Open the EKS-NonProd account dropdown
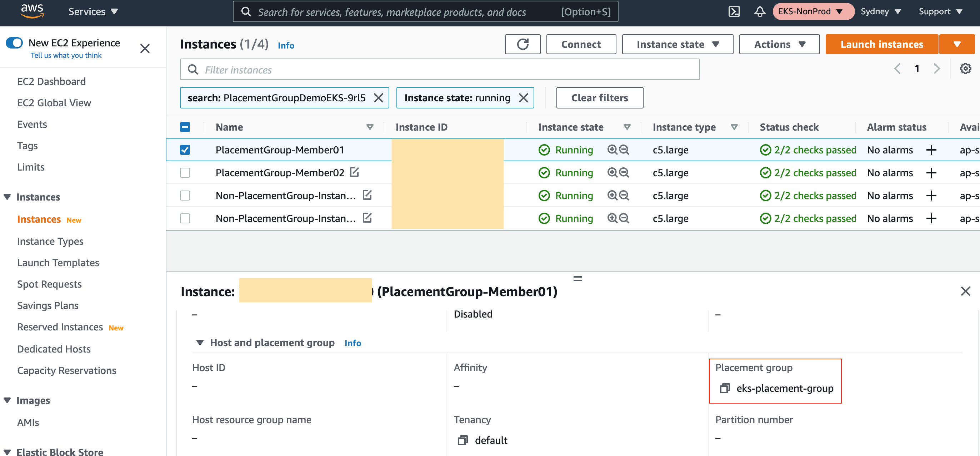The width and height of the screenshot is (980, 456). point(813,11)
